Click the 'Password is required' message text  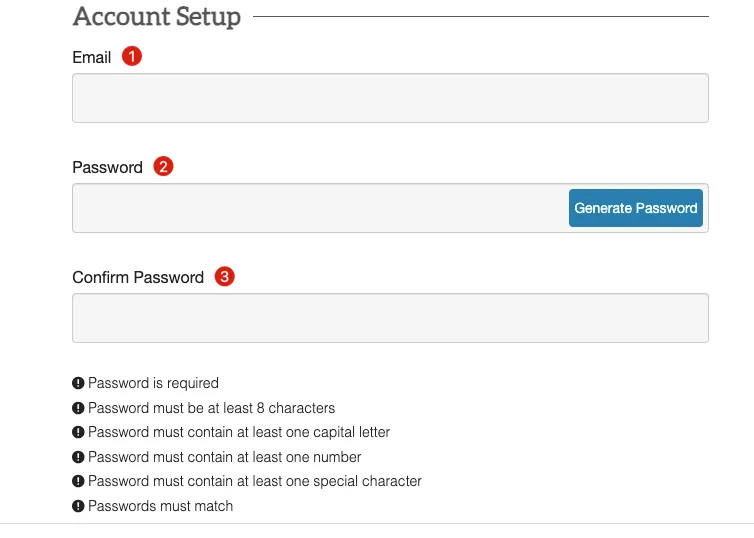[153, 383]
